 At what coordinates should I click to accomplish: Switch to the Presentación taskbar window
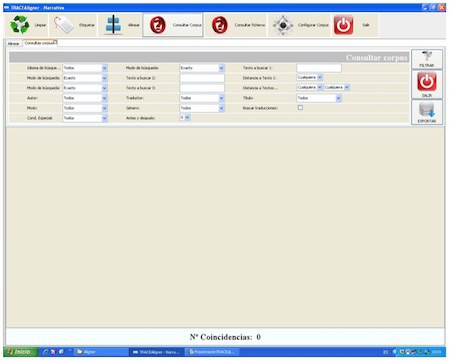[211, 352]
